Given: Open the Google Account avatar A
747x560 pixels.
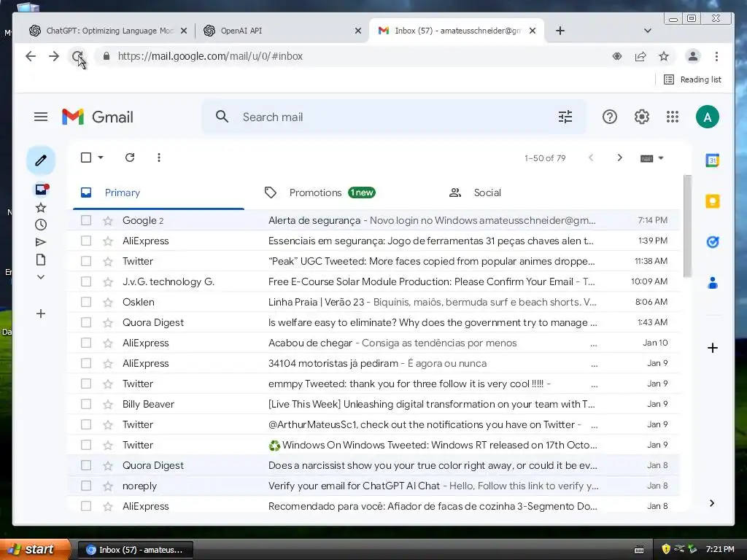Looking at the screenshot, I should (708, 117).
